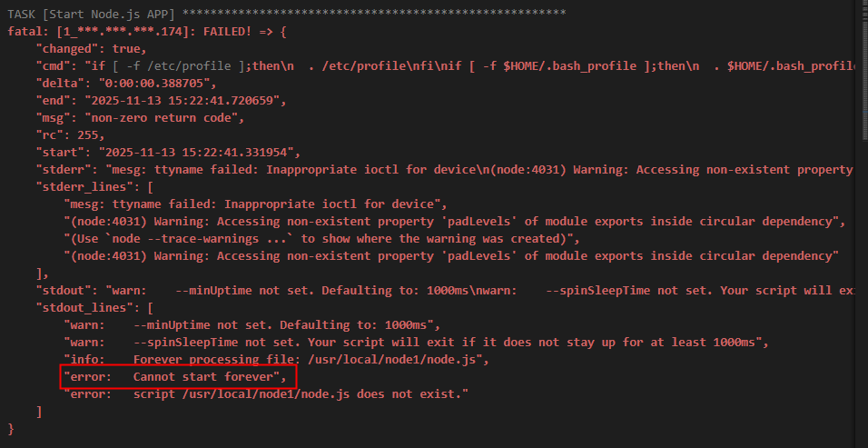Select the "start" timestamp line
Viewport: 868px width, 448px height.
(x=168, y=152)
